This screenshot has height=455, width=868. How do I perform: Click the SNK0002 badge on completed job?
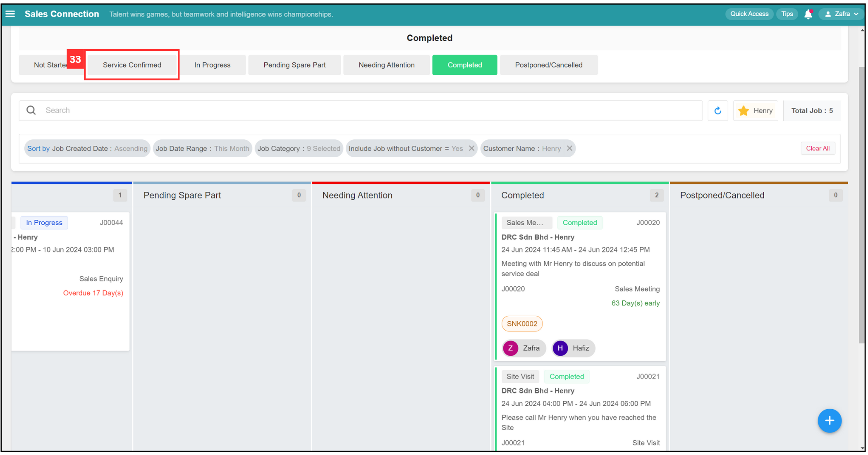521,324
